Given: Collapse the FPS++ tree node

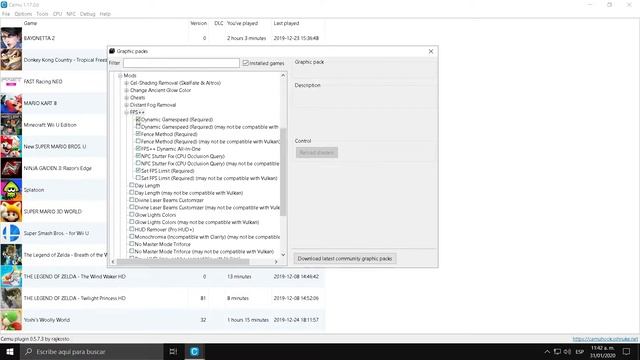Looking at the screenshot, I should (127, 112).
